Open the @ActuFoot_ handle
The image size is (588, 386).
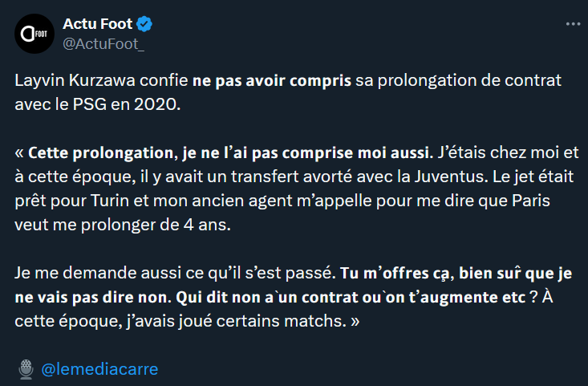[99, 43]
